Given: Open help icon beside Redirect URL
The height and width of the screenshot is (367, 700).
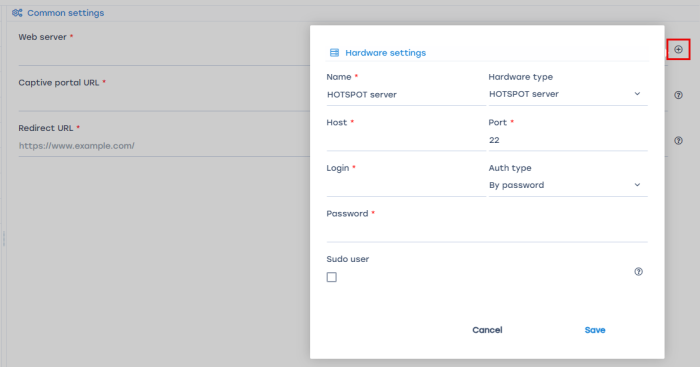Looking at the screenshot, I should (678, 141).
